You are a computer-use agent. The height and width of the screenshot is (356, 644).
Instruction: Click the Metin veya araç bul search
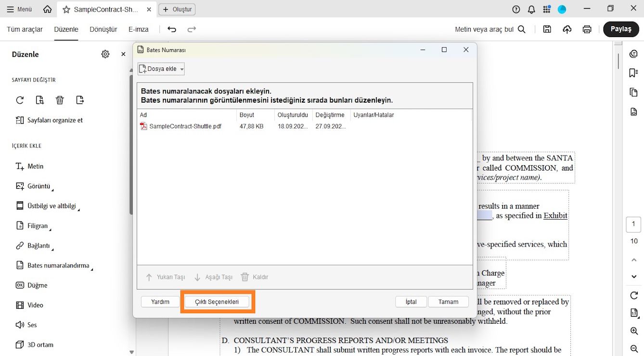[490, 29]
